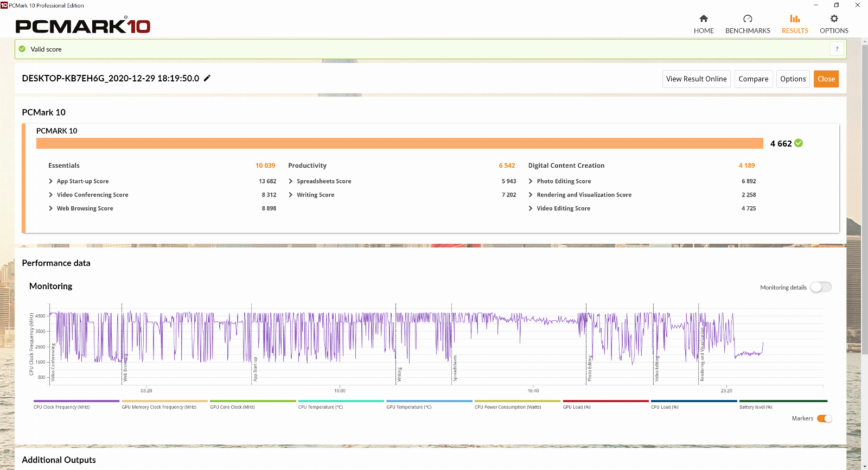
Task: Click the Video Conferencing marker in chart
Action: [53, 363]
